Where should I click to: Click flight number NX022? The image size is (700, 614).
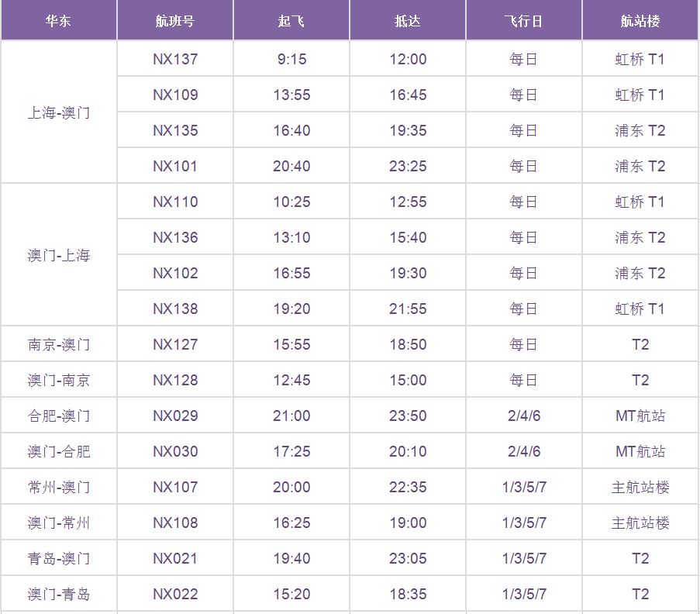pyautogui.click(x=175, y=595)
